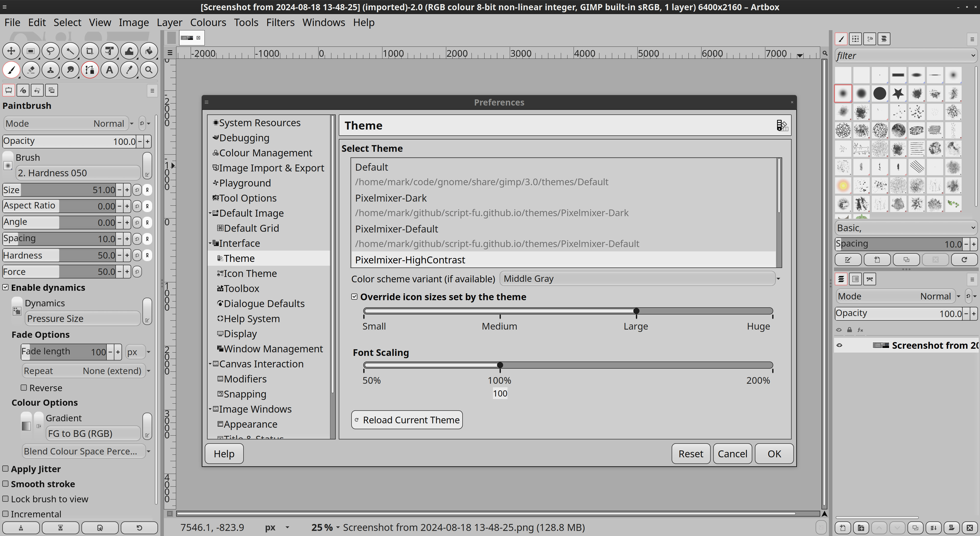
Task: Click the Font Scaling slider handle
Action: point(500,365)
